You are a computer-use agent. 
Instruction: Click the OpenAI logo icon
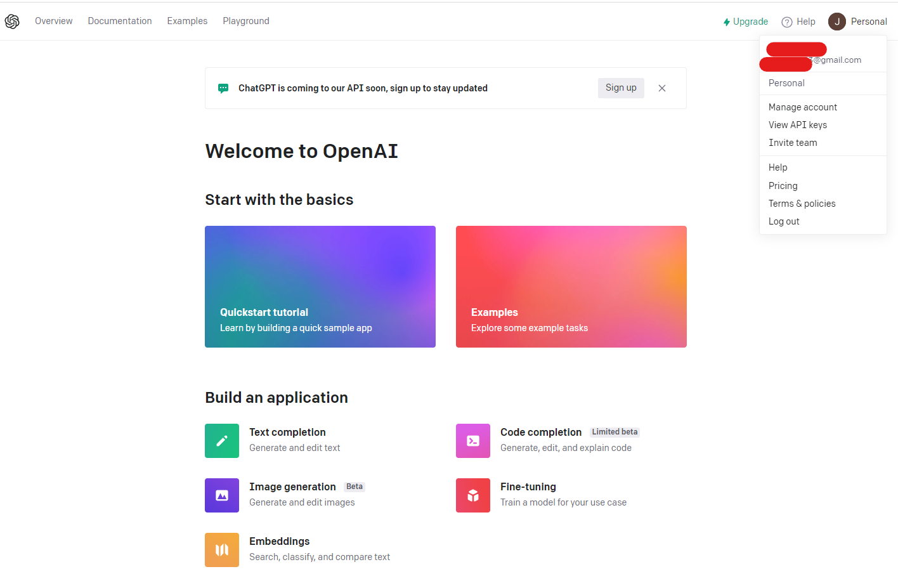pos(12,22)
